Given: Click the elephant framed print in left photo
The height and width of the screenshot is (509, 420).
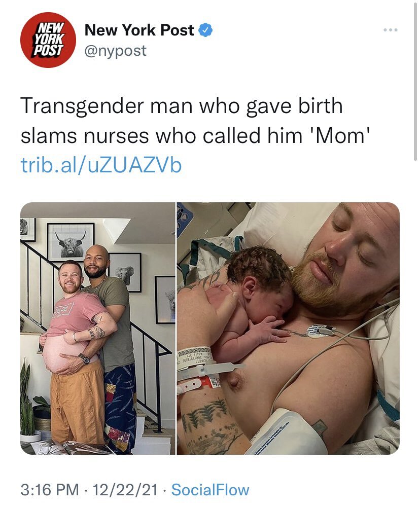Looking at the screenshot, I should [126, 272].
